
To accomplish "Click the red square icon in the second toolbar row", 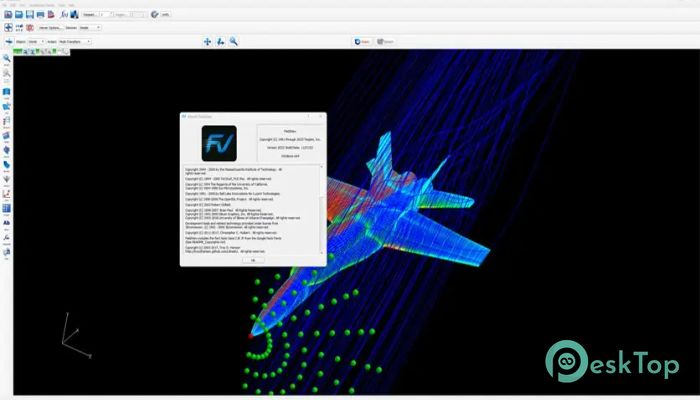I will click(30, 28).
